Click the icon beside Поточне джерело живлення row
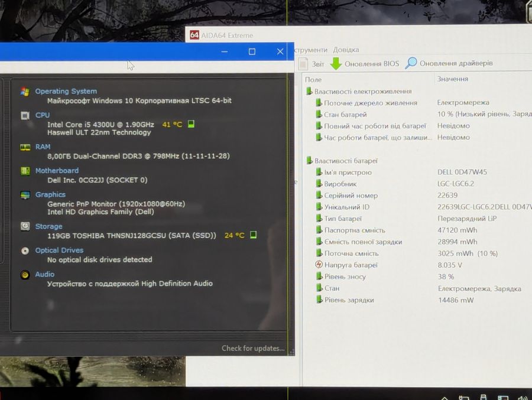Image resolution: width=532 pixels, height=400 pixels. [x=319, y=102]
